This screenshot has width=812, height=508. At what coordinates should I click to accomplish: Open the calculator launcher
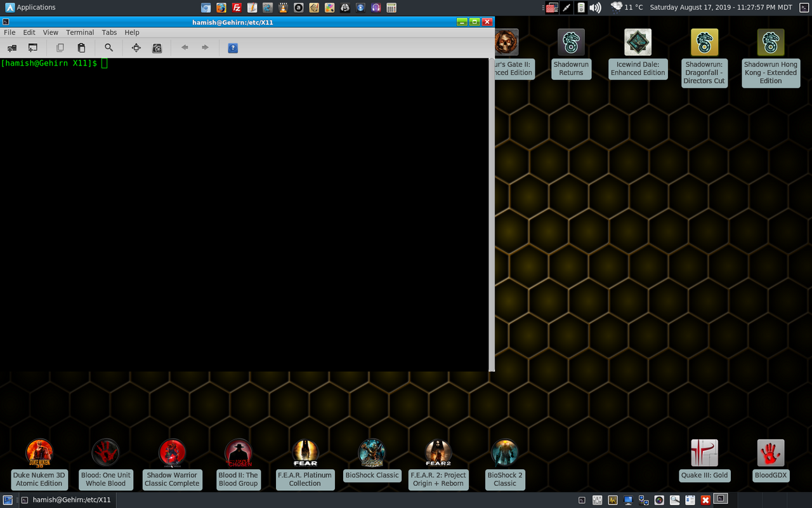[x=391, y=8]
